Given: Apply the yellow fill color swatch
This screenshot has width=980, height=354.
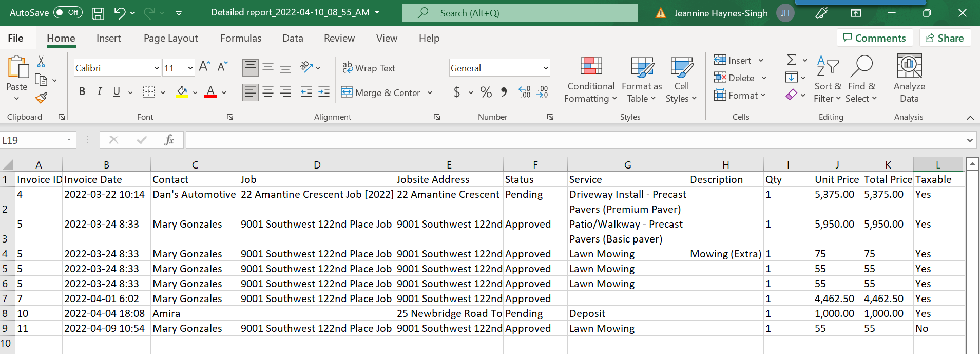Looking at the screenshot, I should (x=182, y=92).
